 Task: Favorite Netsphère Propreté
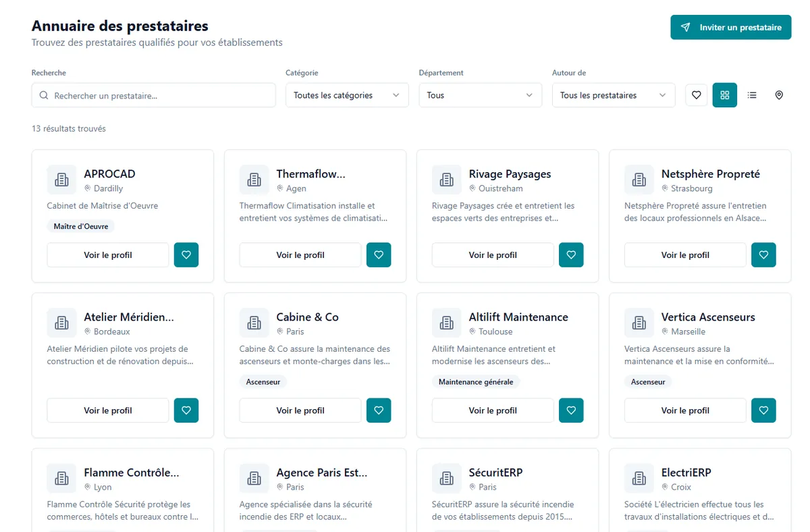(763, 255)
